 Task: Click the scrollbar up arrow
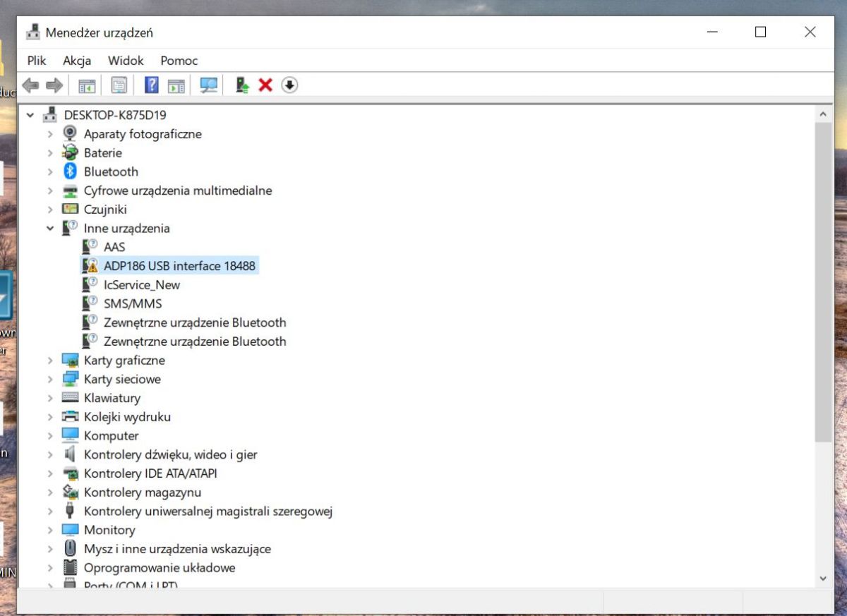tap(823, 114)
